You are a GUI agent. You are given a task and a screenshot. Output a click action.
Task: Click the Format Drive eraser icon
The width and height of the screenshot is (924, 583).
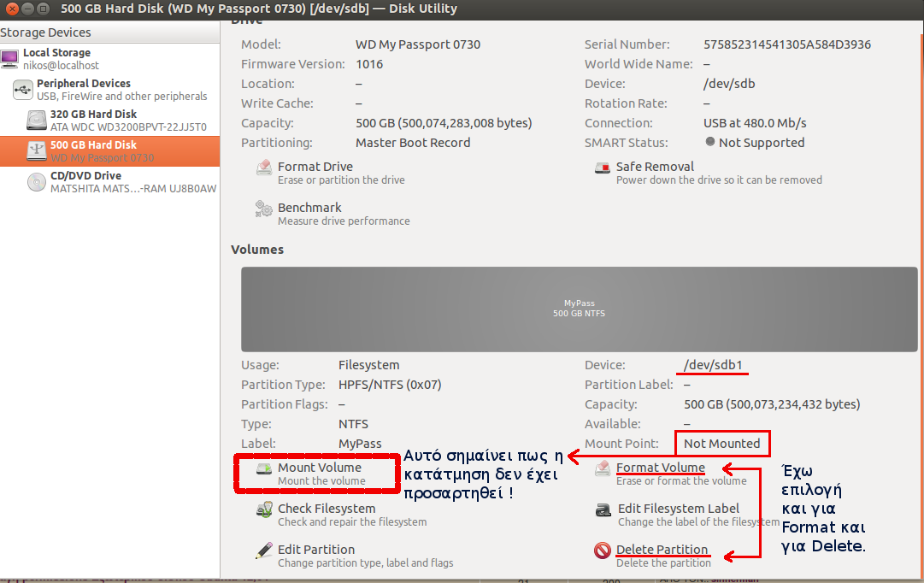(264, 168)
